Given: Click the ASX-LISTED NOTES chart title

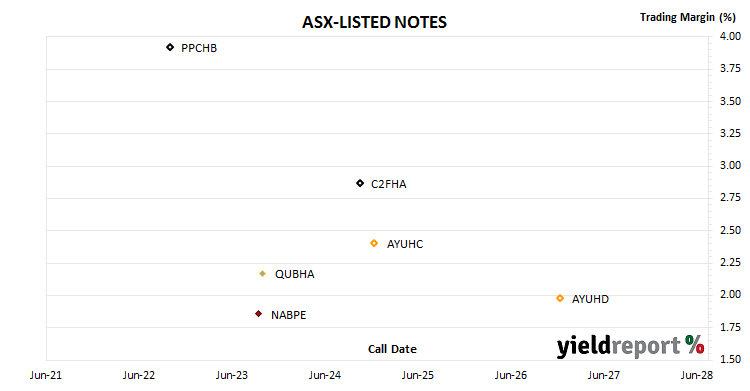Looking at the screenshot, I should click(x=375, y=22).
